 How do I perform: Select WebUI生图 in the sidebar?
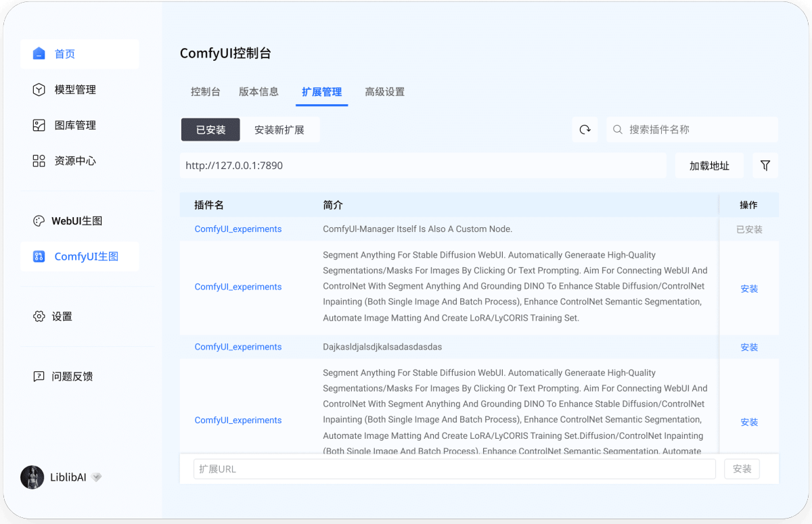click(77, 221)
